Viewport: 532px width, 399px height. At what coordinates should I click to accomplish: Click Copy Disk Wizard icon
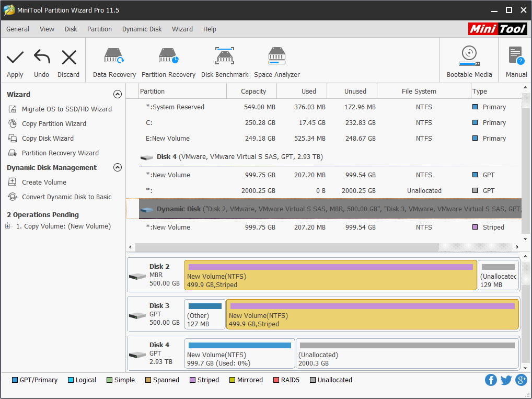12,138
